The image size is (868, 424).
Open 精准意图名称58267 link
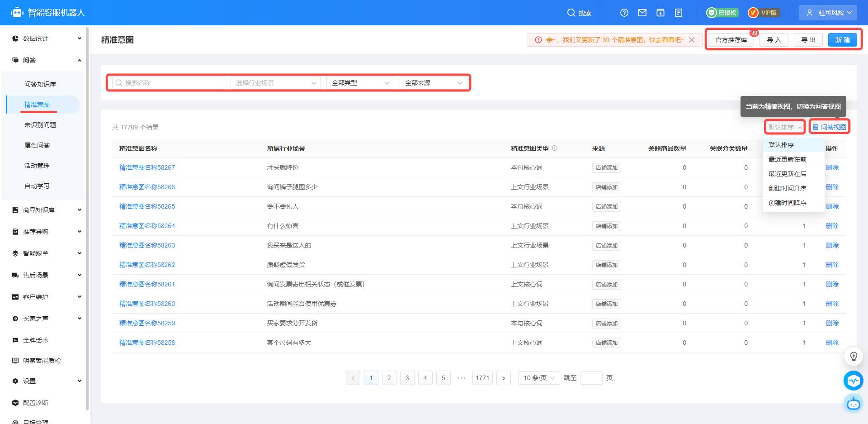pos(147,167)
